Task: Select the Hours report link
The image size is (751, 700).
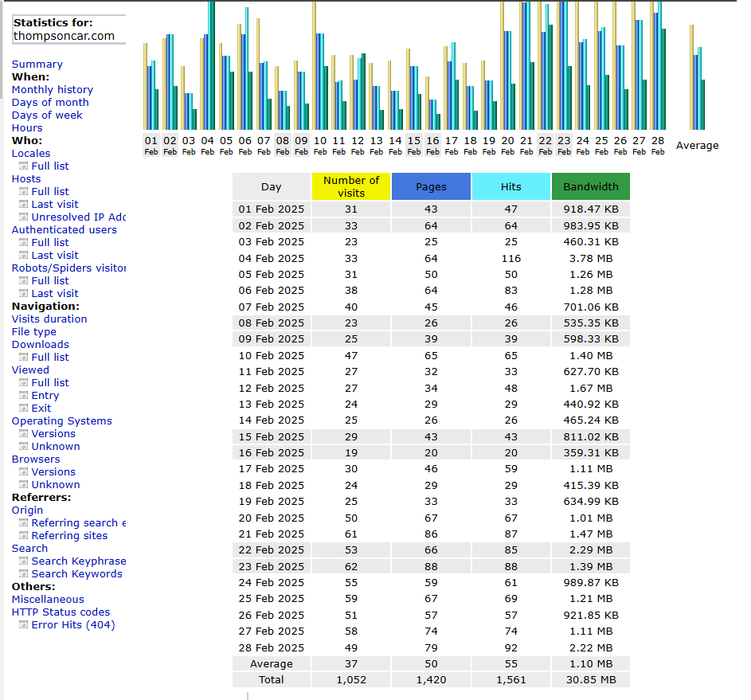Action: click(x=27, y=128)
